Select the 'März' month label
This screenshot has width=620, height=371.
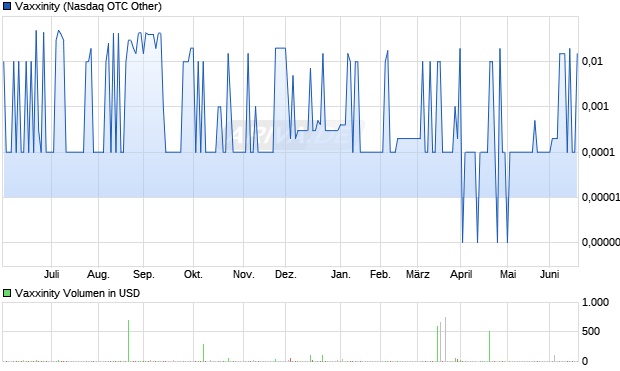(x=418, y=274)
